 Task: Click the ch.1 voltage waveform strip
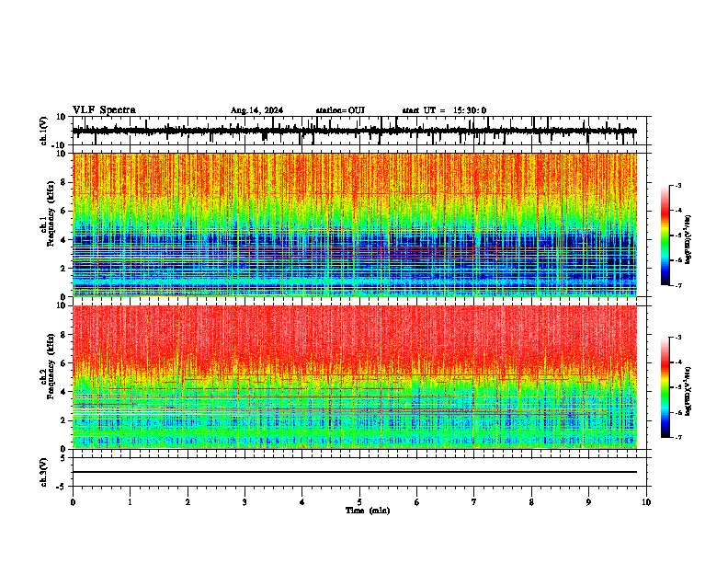[355, 131]
